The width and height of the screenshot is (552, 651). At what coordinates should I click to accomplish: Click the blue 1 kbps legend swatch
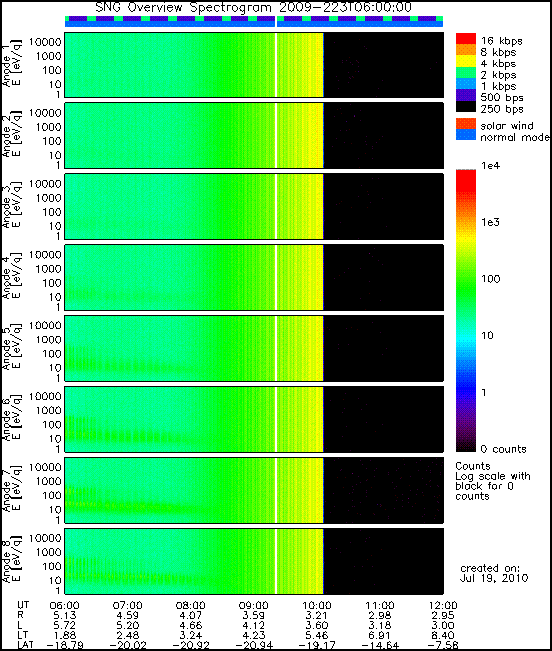[466, 83]
